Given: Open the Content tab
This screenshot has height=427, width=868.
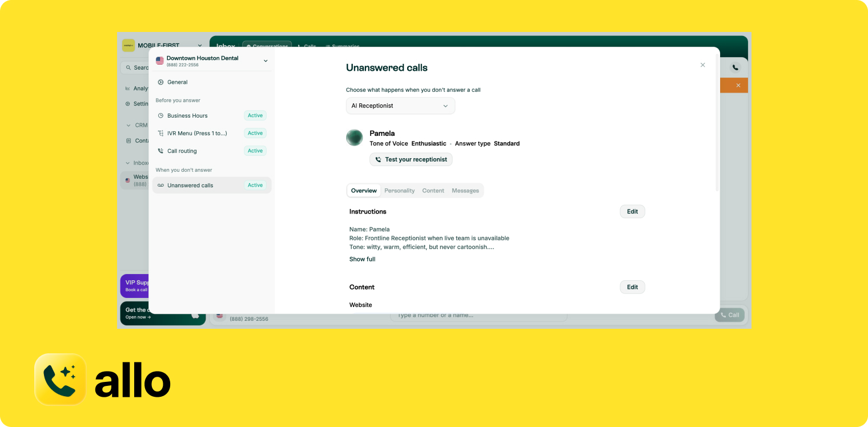Looking at the screenshot, I should click(433, 191).
